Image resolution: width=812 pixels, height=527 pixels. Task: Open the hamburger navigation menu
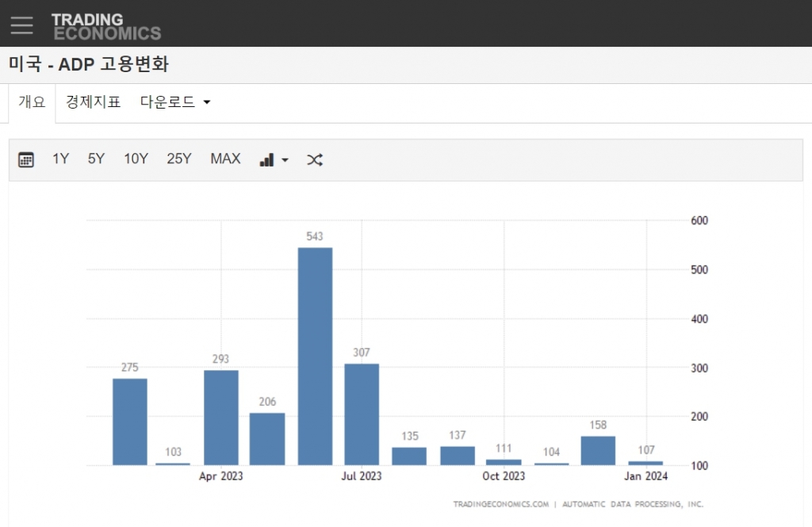pos(22,25)
